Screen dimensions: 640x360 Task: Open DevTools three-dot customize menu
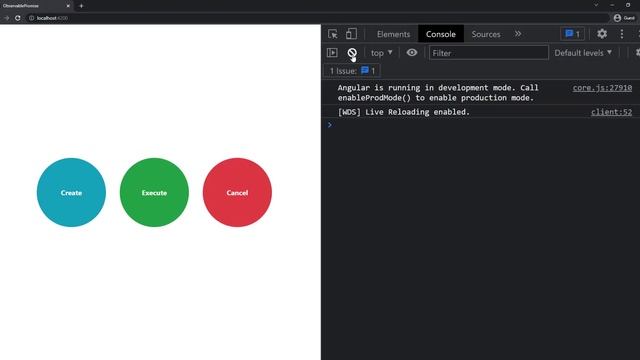click(622, 34)
